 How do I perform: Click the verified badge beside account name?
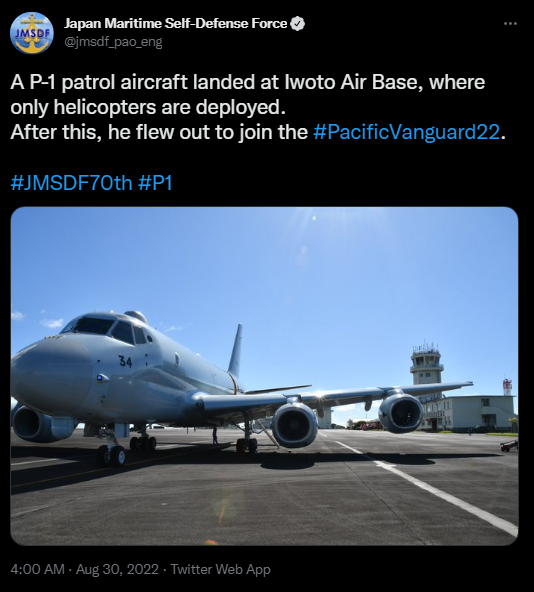[298, 24]
